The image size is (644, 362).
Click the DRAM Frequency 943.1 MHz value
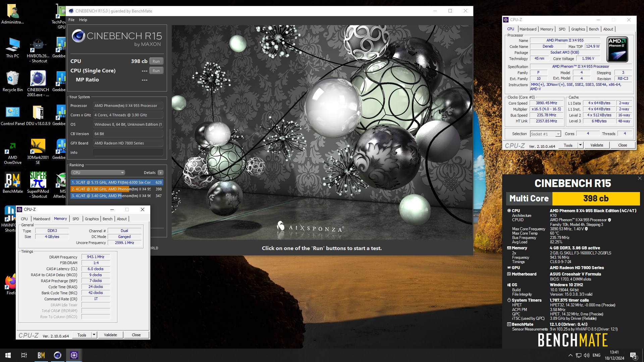pyautogui.click(x=96, y=257)
